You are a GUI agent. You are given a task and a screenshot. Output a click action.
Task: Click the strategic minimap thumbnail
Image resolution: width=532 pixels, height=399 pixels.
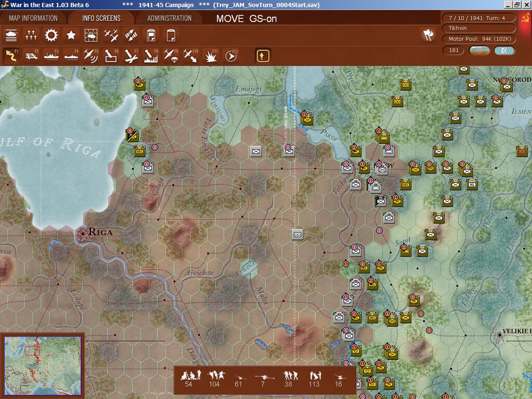click(43, 365)
